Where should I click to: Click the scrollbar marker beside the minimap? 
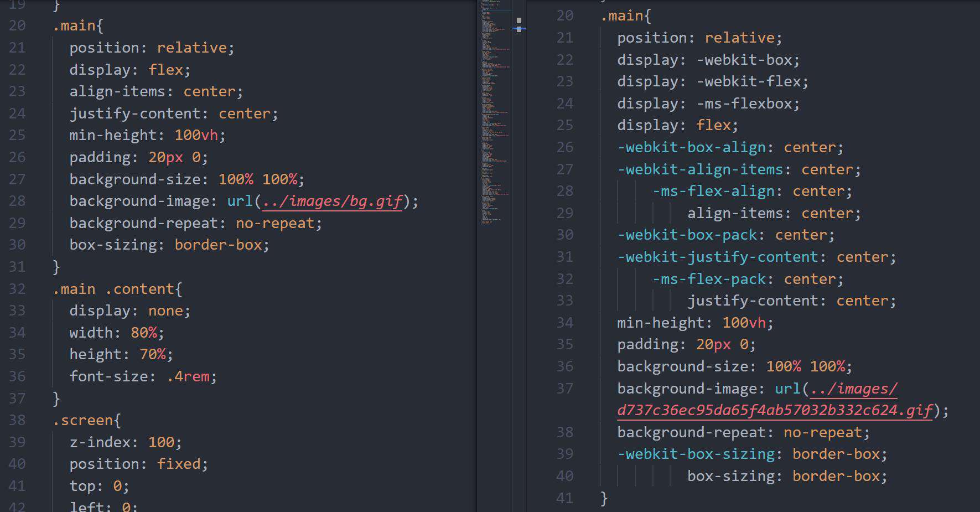[x=519, y=24]
